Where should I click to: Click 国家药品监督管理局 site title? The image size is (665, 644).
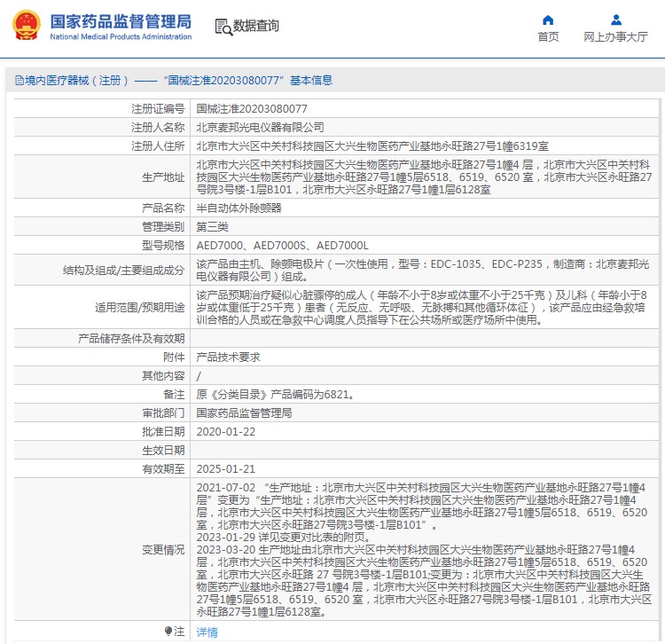pyautogui.click(x=121, y=21)
